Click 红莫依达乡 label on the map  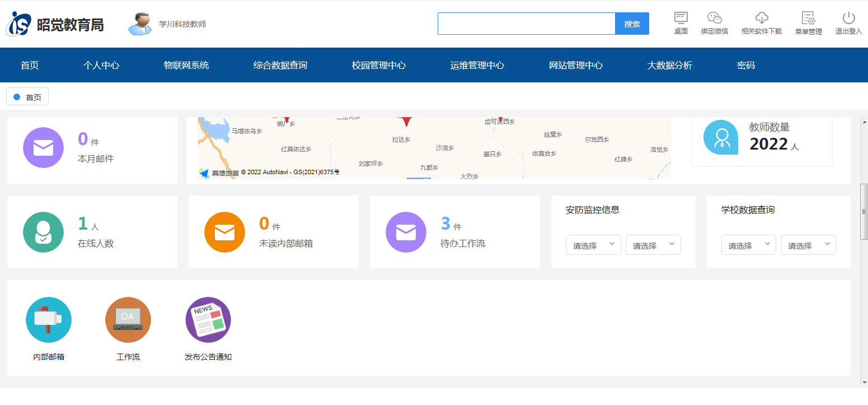(x=296, y=149)
